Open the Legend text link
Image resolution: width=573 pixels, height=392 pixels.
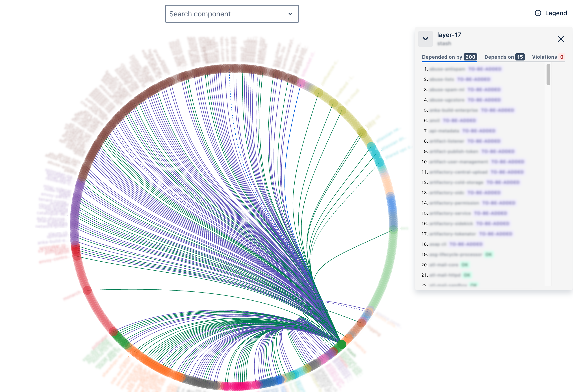tap(556, 13)
